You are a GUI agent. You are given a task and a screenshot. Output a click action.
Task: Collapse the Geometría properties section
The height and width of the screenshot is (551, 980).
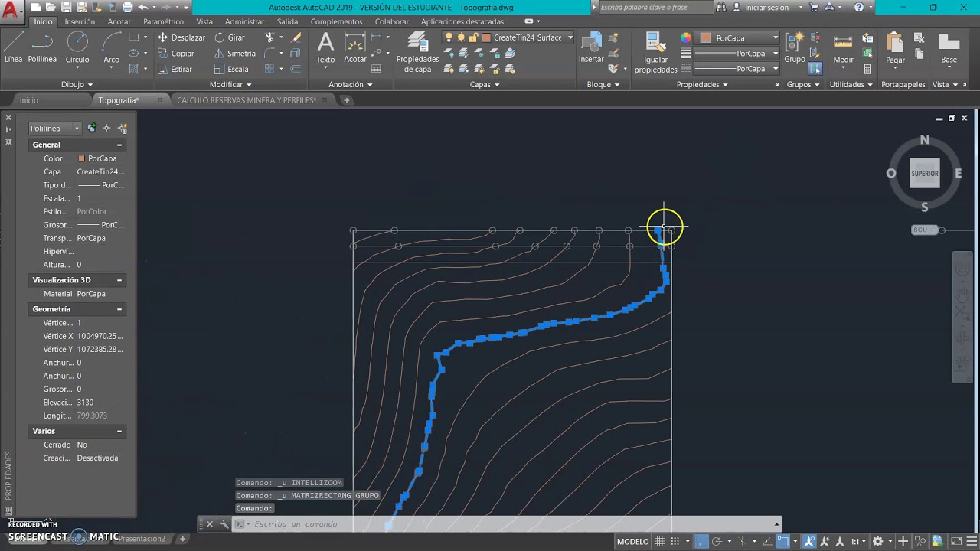(x=119, y=309)
